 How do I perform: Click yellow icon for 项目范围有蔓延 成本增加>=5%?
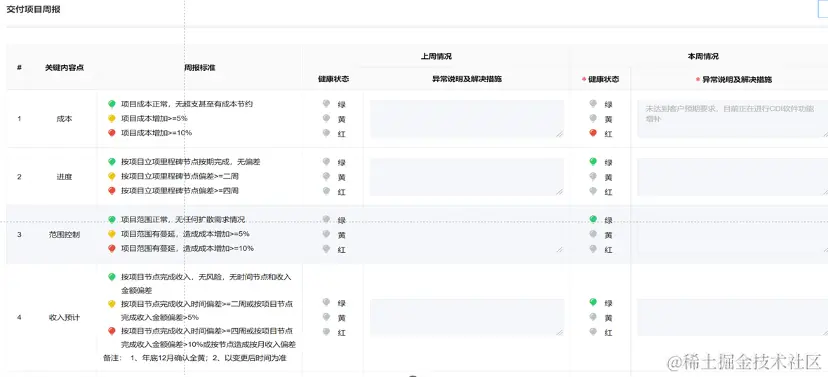(x=111, y=233)
